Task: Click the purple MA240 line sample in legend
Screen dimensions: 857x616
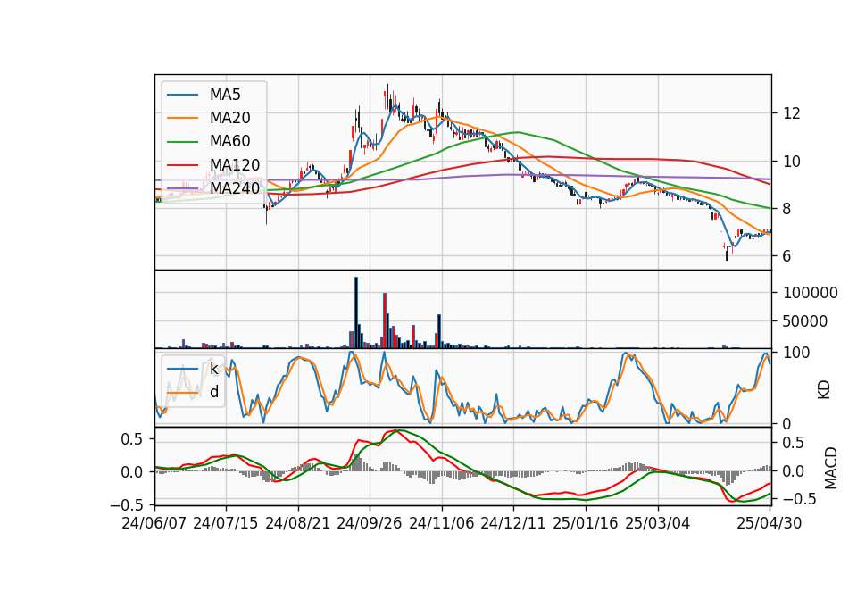Action: tap(182, 189)
